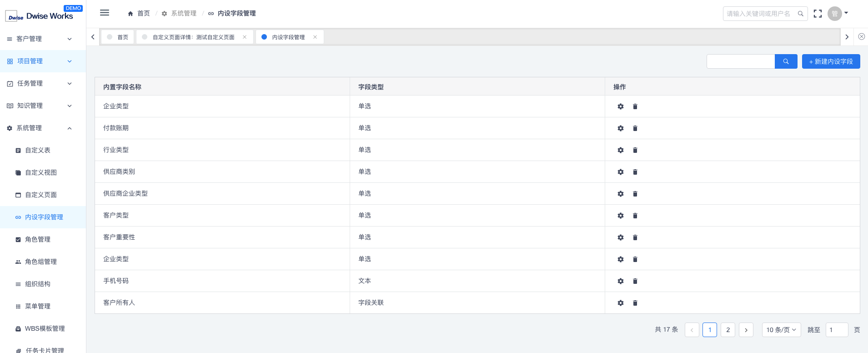Click 系统管理 breadcrumb link
The height and width of the screenshot is (353, 868).
coord(179,13)
